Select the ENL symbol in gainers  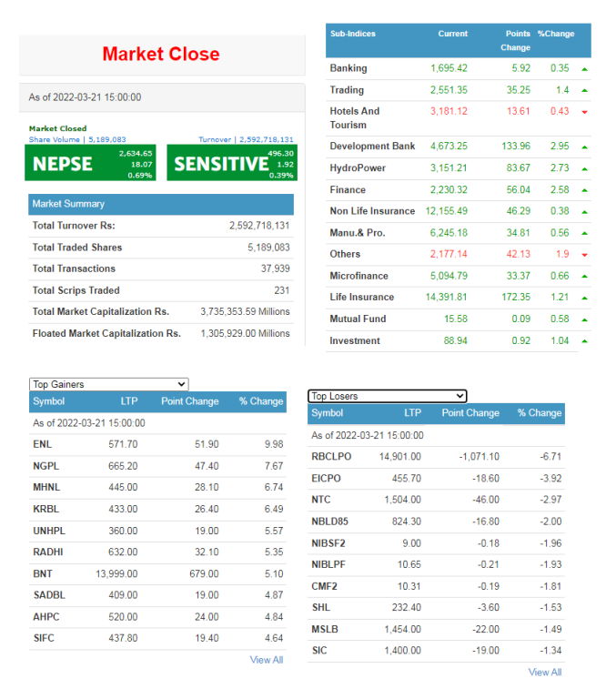(x=43, y=444)
